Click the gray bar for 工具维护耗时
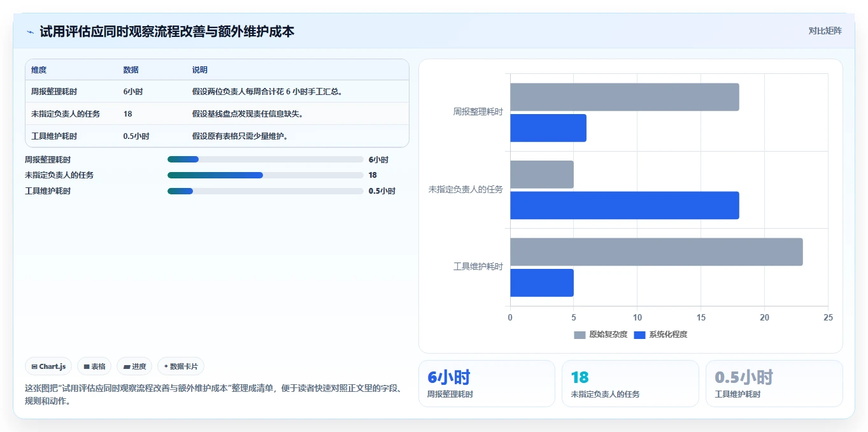This screenshot has width=868, height=432. coord(656,252)
